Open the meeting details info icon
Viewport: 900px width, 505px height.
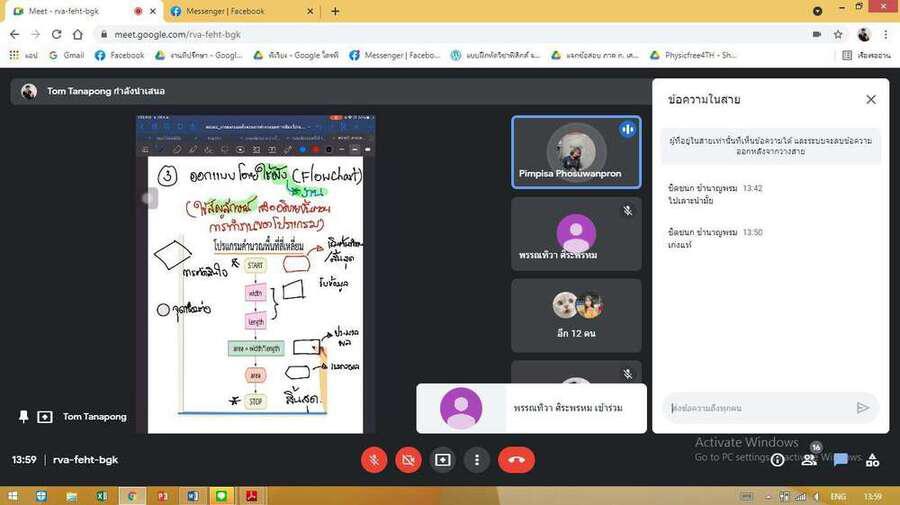point(778,460)
